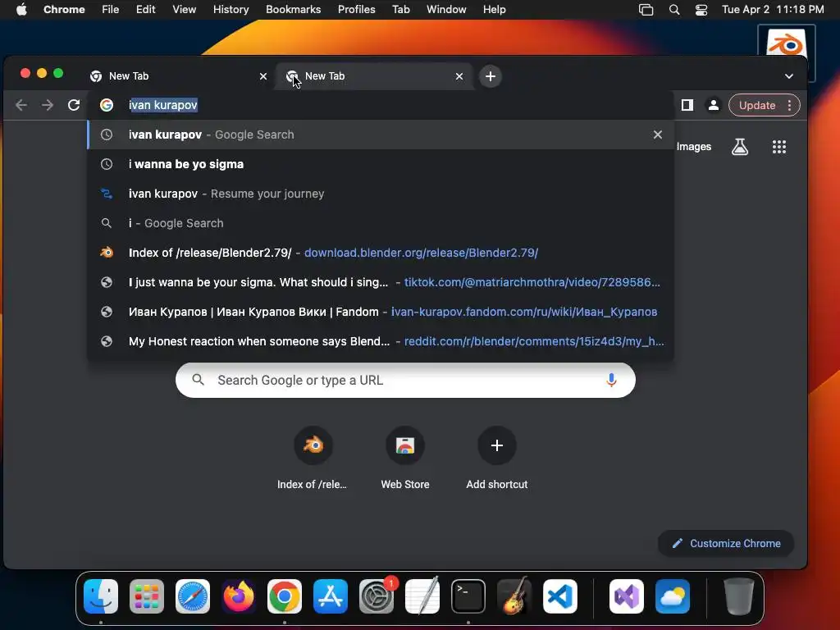Select the i wanna be yo sigma suggestion
Viewport: 840px width, 630px height.
click(381, 164)
